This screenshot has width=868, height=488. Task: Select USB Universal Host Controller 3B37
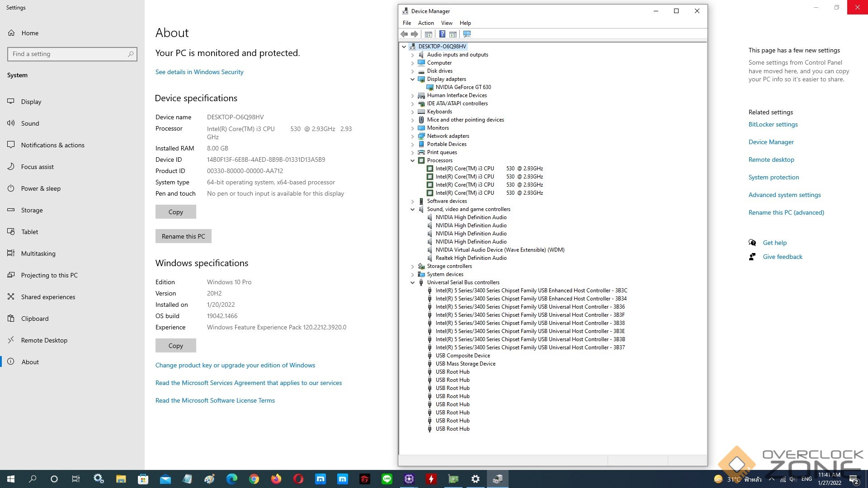(x=530, y=347)
